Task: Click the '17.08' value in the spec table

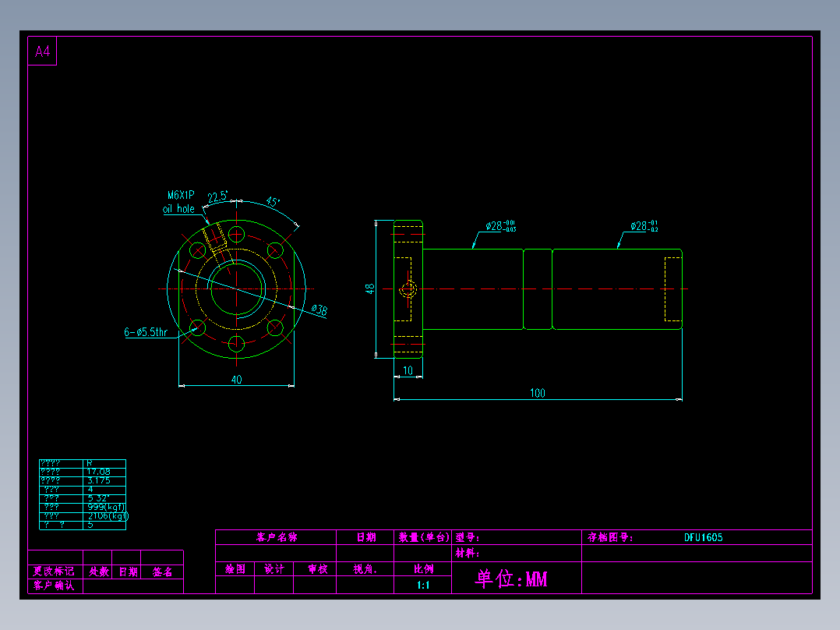Action: point(98,472)
